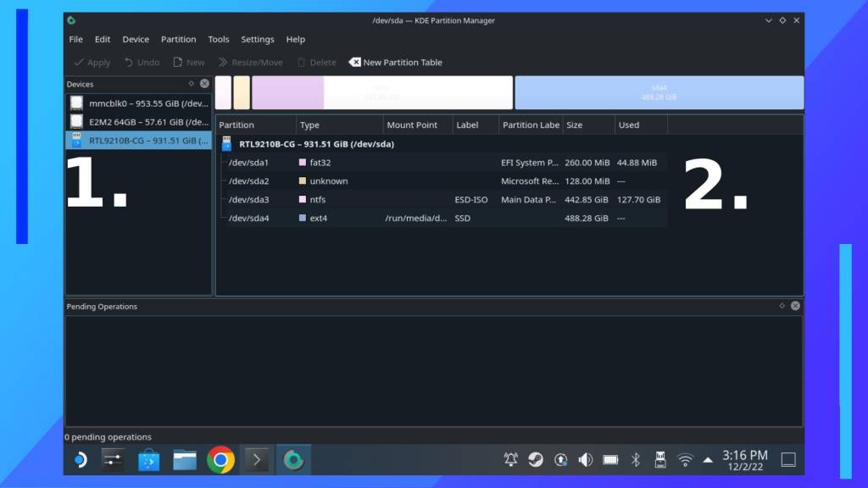This screenshot has height=488, width=868.
Task: Open Konsole terminal from taskbar
Action: (x=257, y=460)
